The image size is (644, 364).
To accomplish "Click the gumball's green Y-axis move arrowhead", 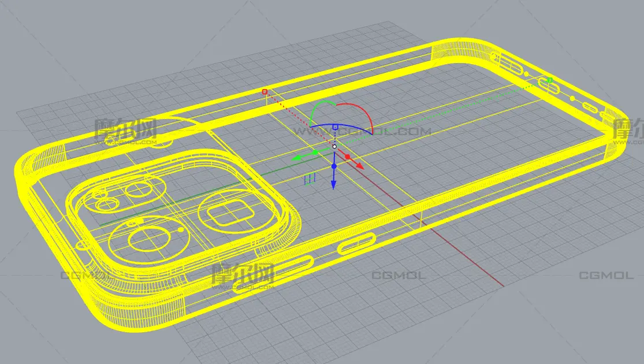I will [x=296, y=158].
